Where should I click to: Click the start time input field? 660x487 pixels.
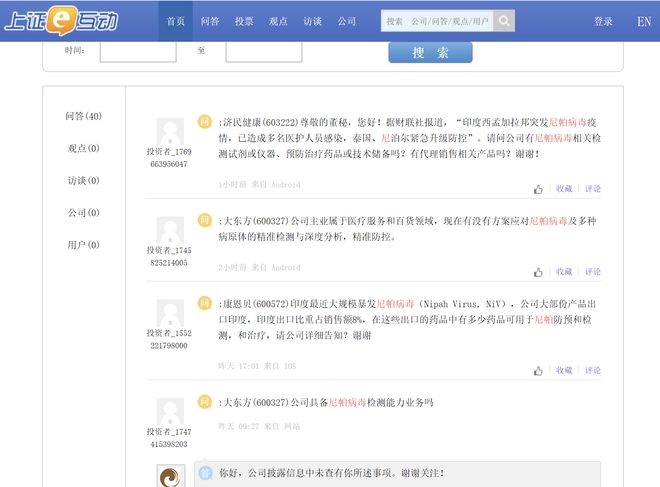[138, 51]
